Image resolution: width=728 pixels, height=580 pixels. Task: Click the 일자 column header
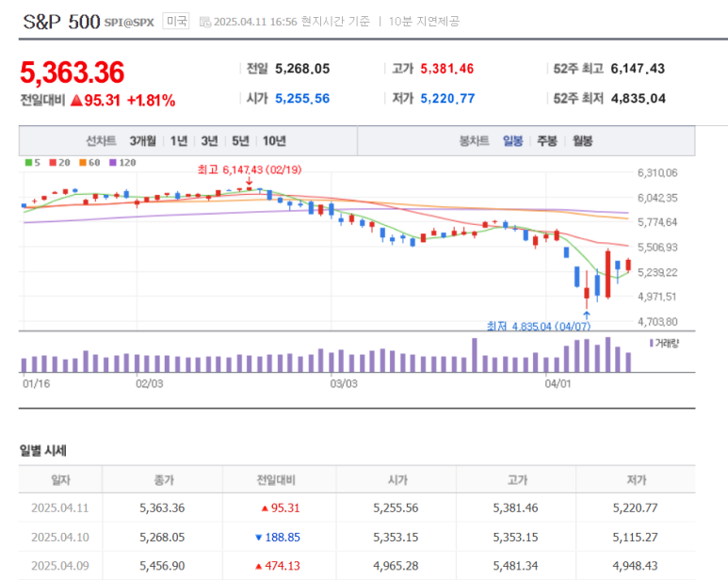click(x=60, y=480)
